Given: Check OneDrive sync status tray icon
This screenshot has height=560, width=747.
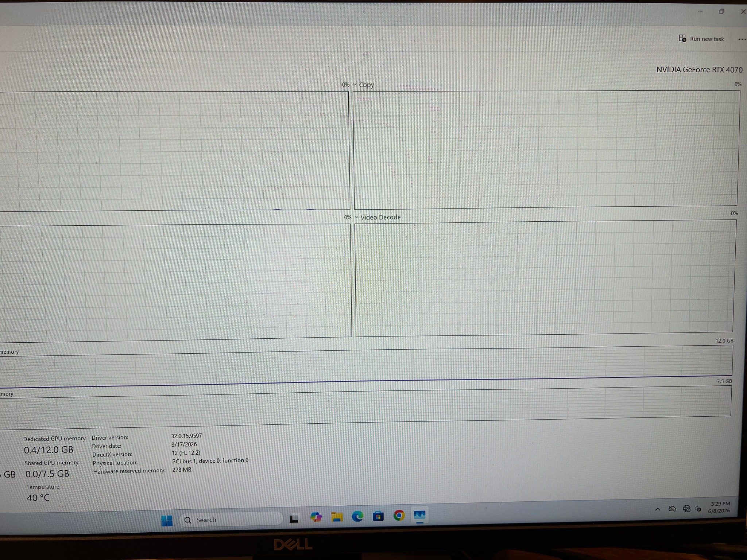Looking at the screenshot, I should [672, 509].
